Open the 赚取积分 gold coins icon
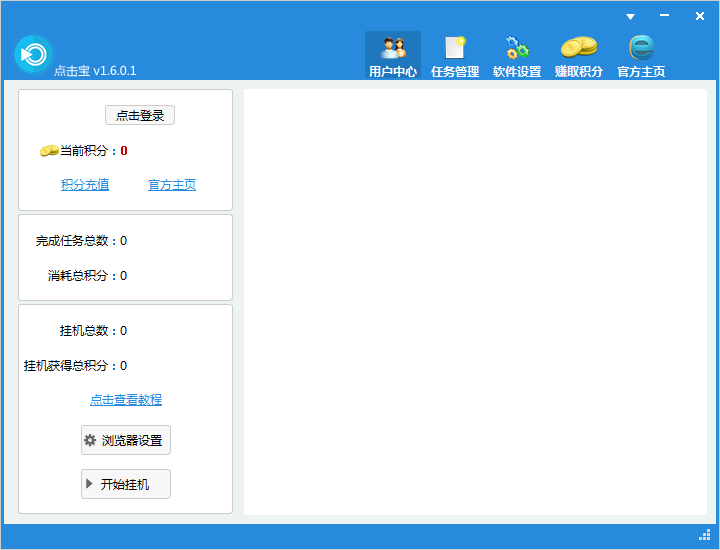Screen dimensions: 720x550 click(x=579, y=48)
